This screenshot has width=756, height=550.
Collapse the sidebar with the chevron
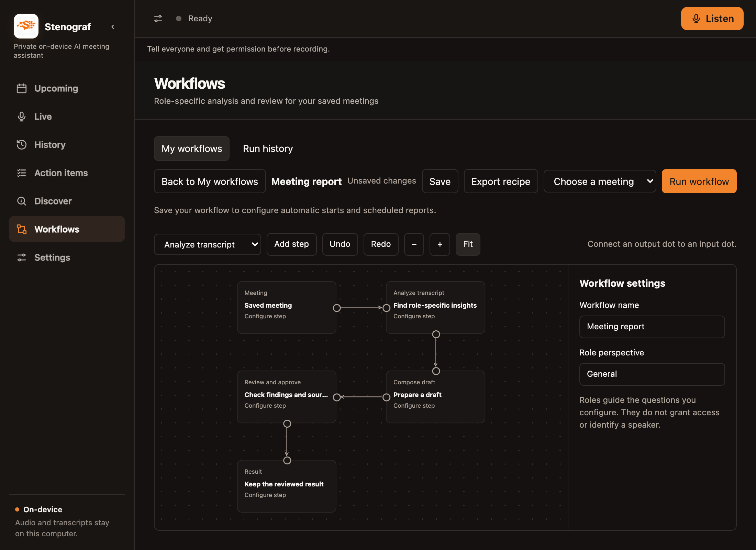tap(113, 27)
